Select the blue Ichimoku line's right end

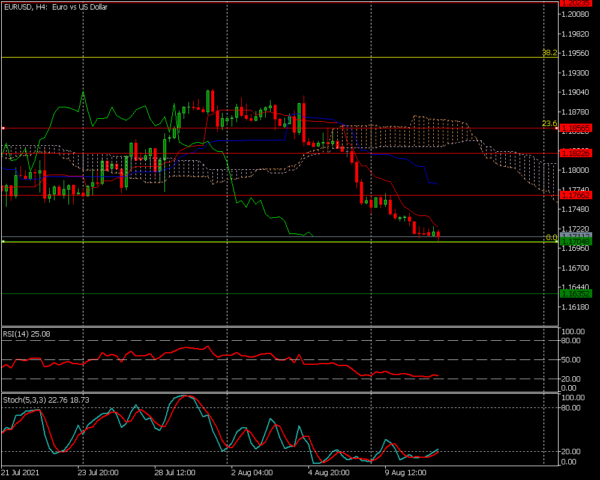(434, 184)
